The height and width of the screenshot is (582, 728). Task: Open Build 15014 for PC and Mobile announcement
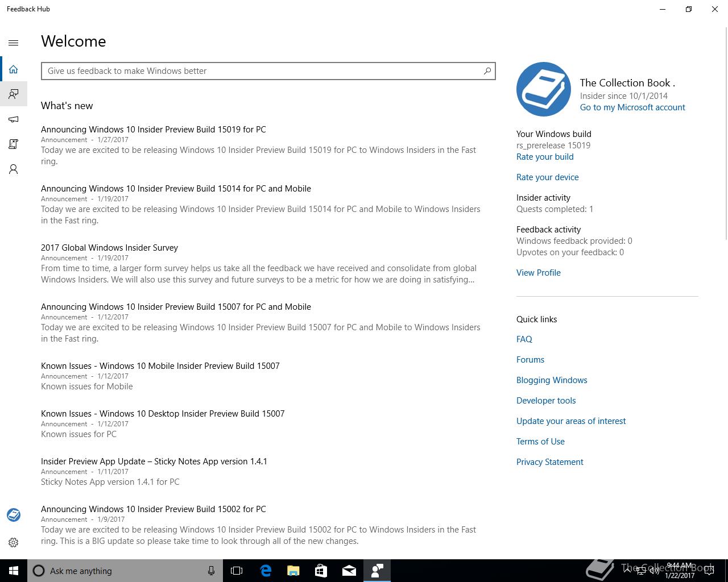tap(176, 189)
